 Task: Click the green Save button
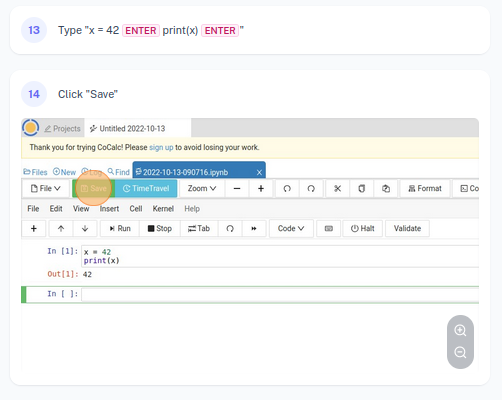click(94, 188)
